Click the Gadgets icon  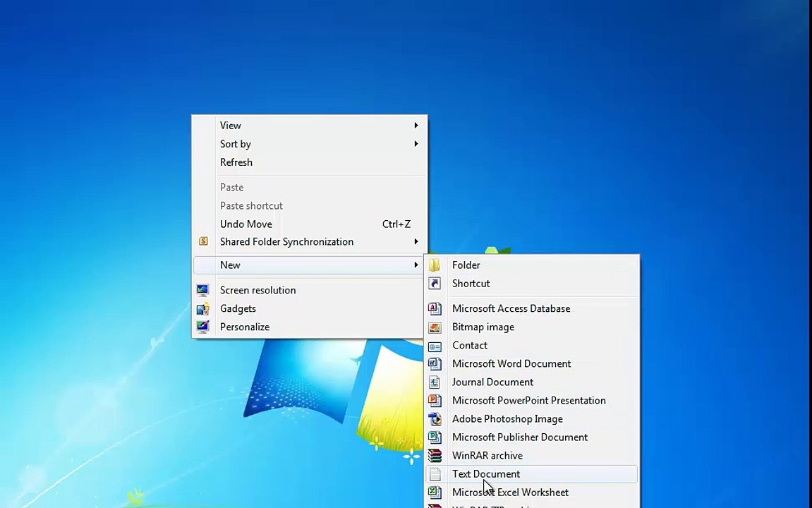202,308
